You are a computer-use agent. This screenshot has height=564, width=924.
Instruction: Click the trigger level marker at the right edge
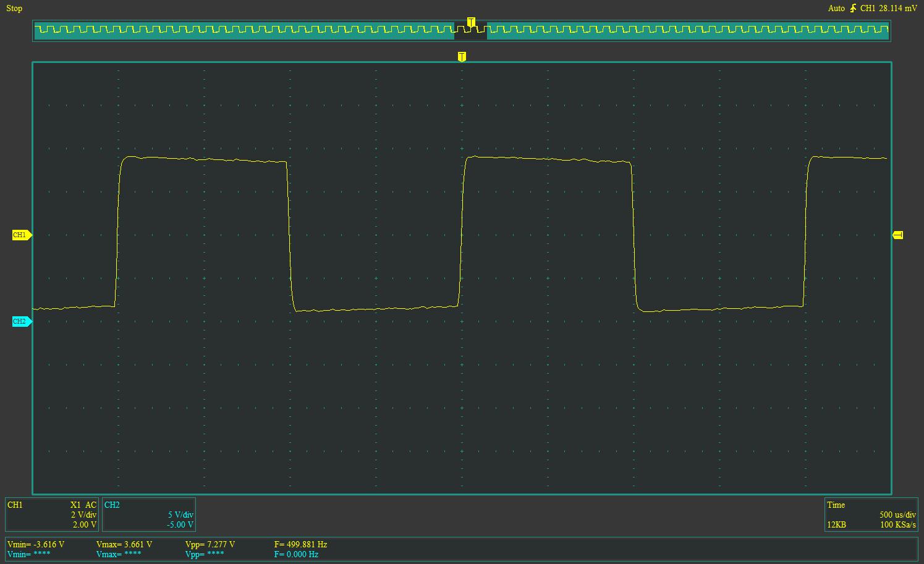click(x=898, y=235)
